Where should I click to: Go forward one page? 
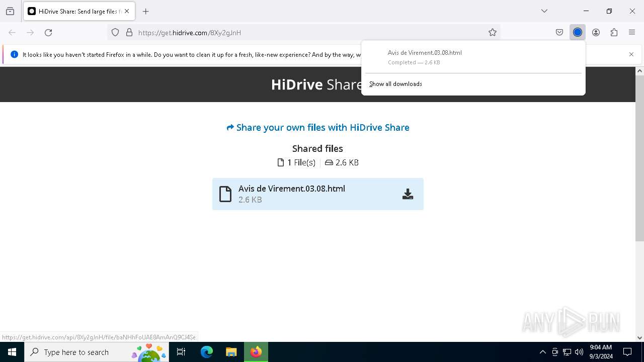tap(30, 33)
